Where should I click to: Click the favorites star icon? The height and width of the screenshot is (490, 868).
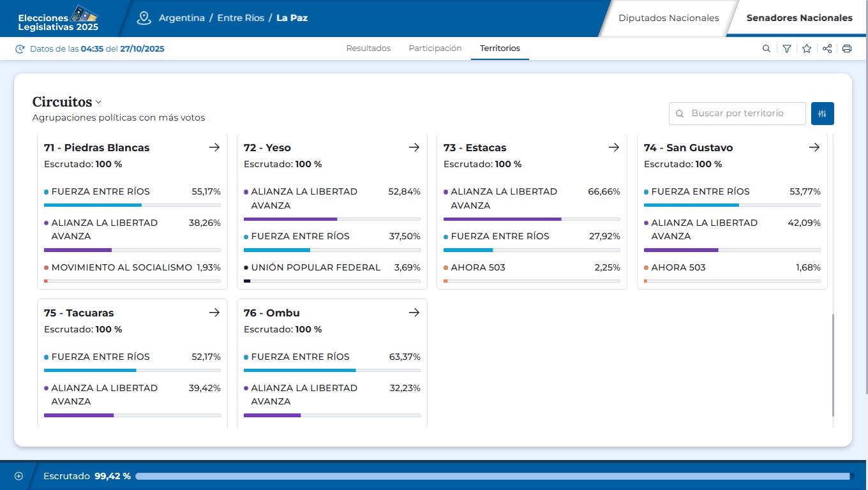click(807, 48)
